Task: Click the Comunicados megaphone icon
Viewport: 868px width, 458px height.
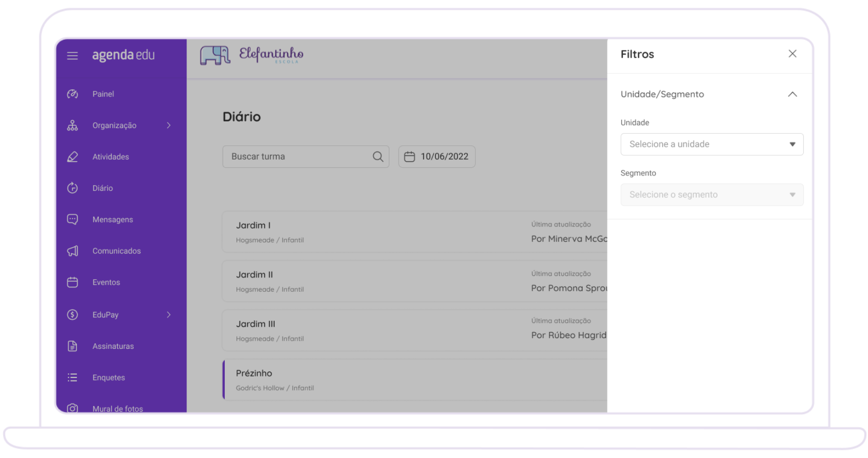Action: 72,251
